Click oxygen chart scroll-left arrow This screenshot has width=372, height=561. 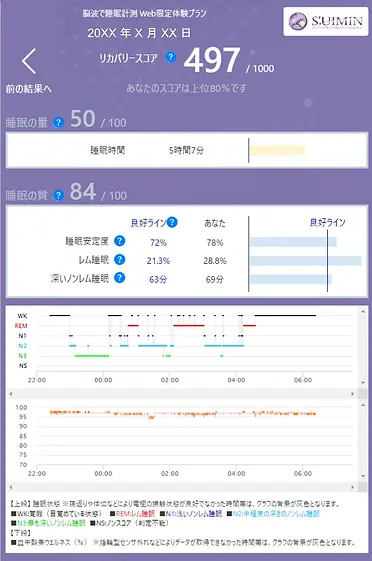pyautogui.click(x=11, y=487)
